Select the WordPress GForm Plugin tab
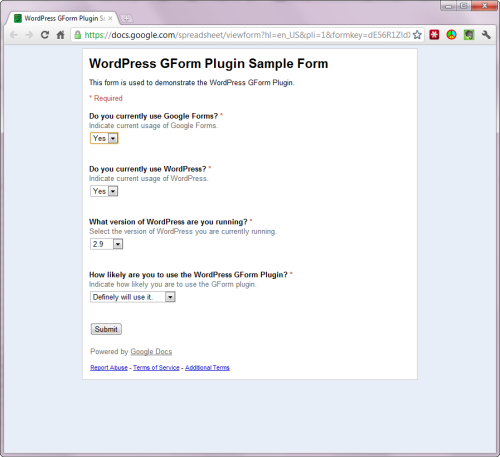This screenshot has width=500, height=457. (63, 18)
